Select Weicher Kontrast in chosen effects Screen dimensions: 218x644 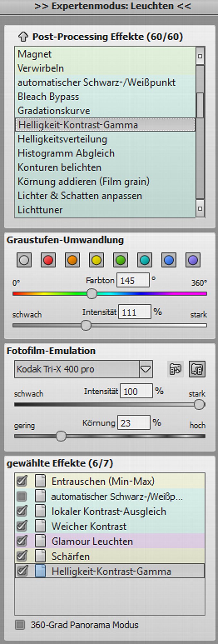coord(89,526)
